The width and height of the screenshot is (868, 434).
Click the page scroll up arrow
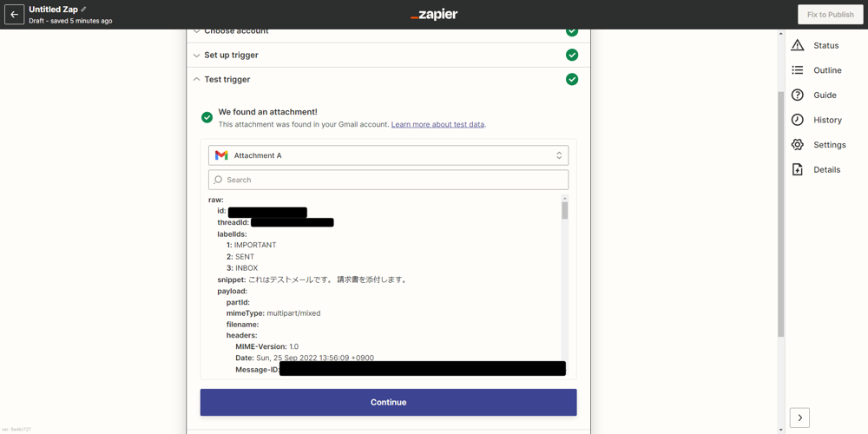pyautogui.click(x=780, y=33)
